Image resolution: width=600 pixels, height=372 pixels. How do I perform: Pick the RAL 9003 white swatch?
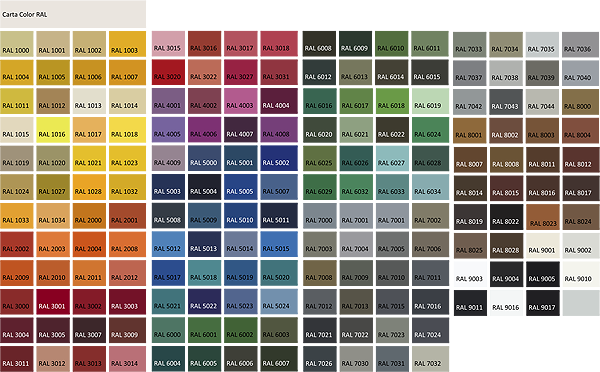470,274
